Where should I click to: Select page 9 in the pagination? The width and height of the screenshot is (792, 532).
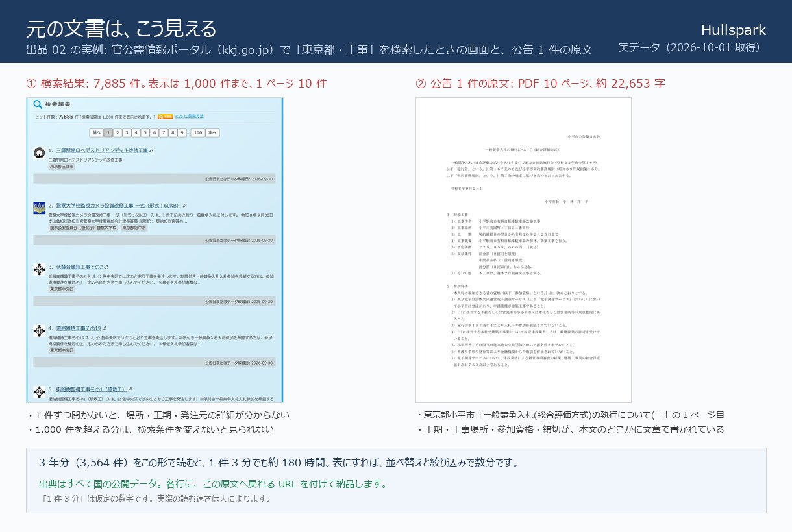[x=182, y=133]
